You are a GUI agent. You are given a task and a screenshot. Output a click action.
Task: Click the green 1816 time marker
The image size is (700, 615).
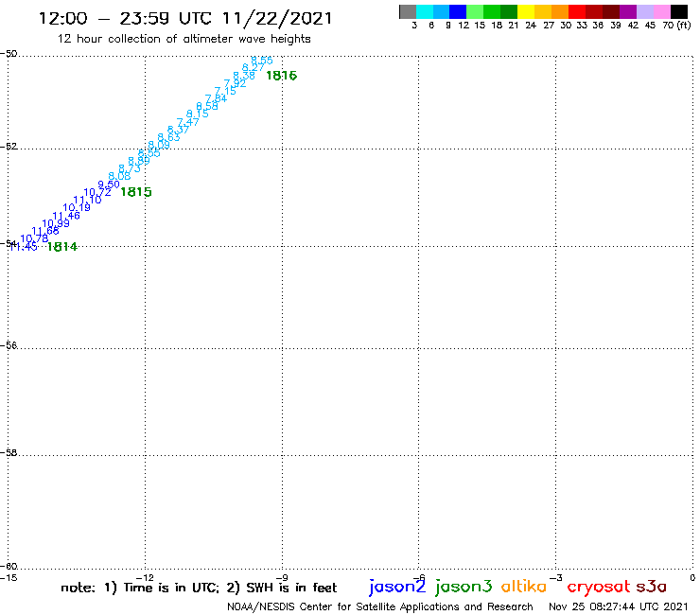(x=281, y=76)
